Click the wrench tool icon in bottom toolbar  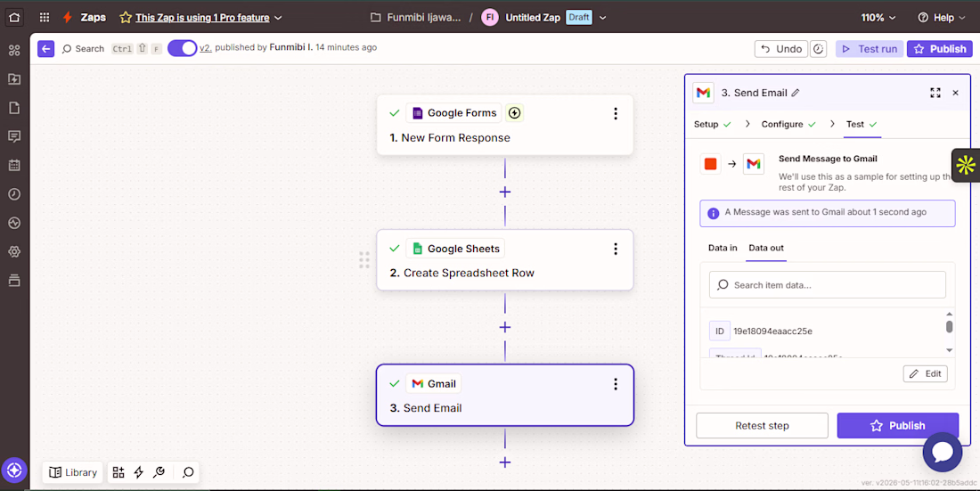click(159, 472)
